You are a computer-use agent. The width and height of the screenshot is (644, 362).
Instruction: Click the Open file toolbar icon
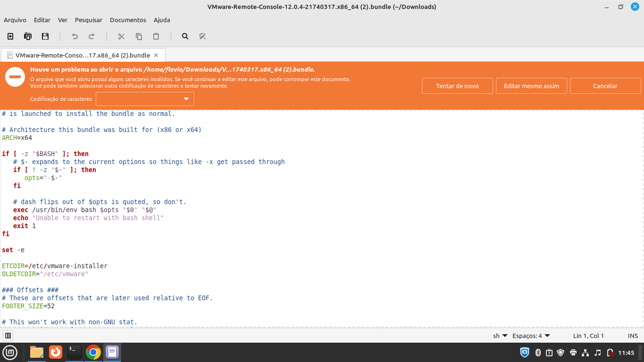point(28,36)
